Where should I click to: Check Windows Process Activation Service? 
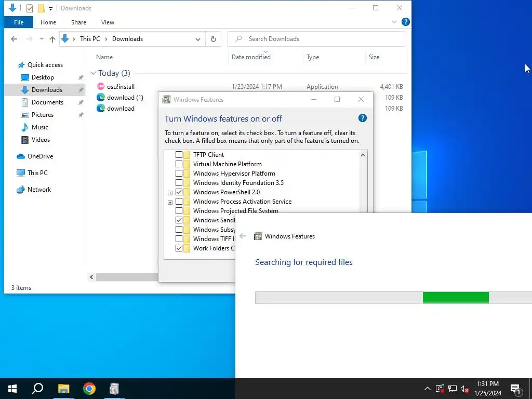tap(179, 202)
